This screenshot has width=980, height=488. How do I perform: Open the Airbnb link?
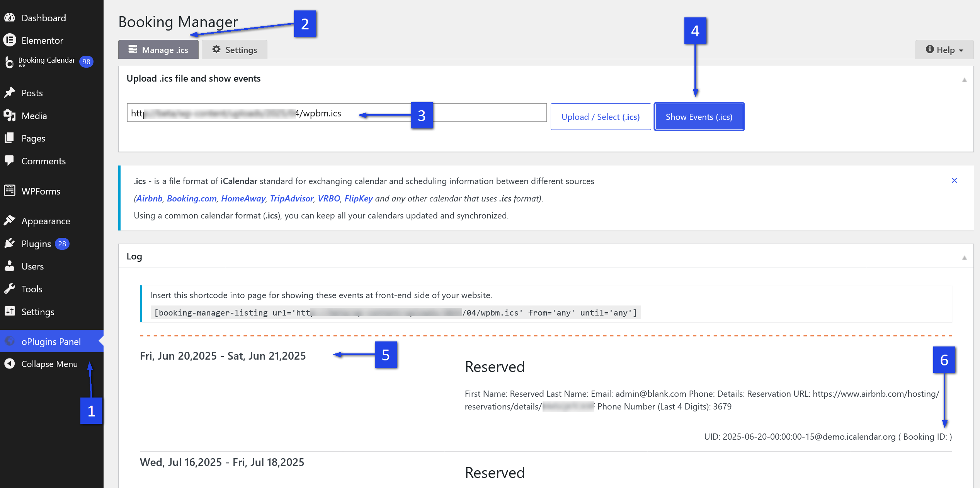pos(149,198)
